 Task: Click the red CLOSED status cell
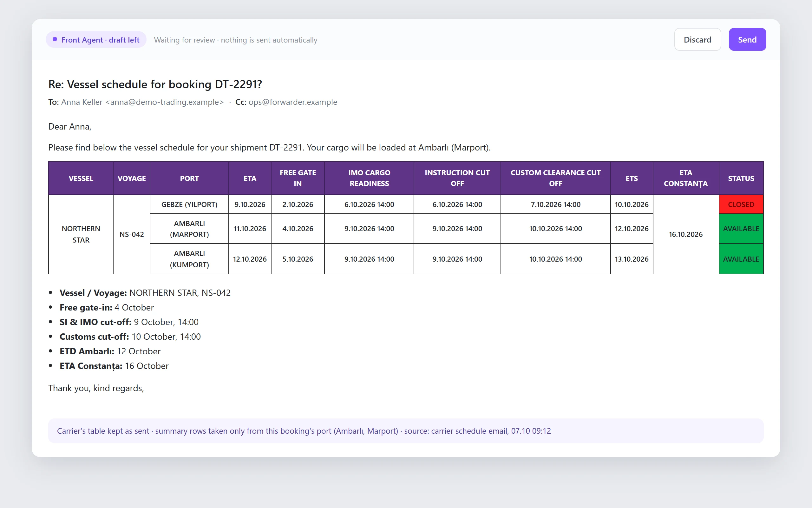point(741,204)
